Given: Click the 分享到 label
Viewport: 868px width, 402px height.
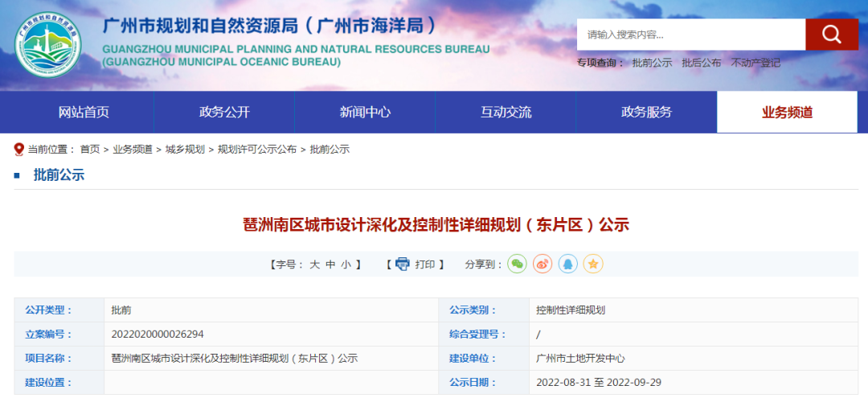Looking at the screenshot, I should [484, 265].
